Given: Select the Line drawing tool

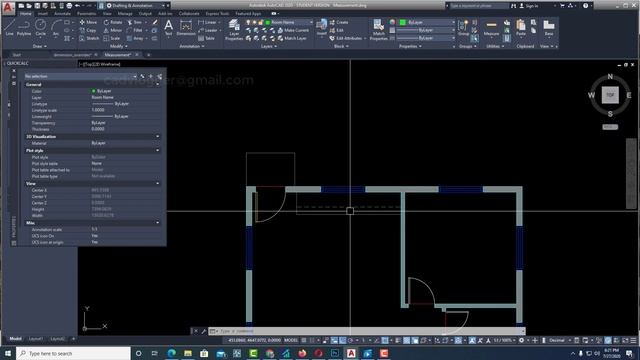Looking at the screenshot, I should point(9,28).
